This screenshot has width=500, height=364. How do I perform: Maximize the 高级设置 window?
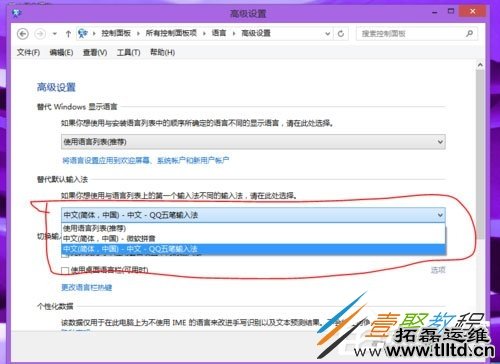451,12
